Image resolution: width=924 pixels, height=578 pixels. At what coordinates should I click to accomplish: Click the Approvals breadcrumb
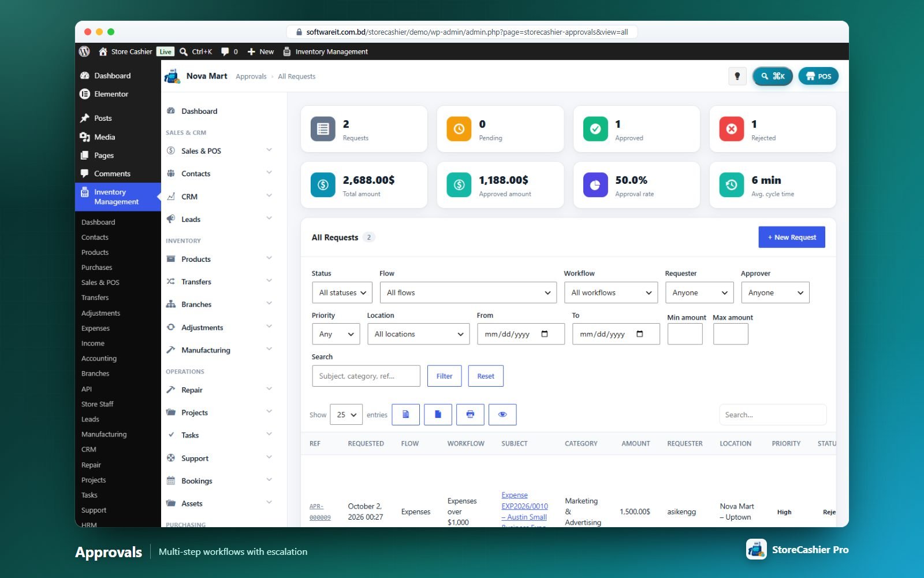point(251,76)
